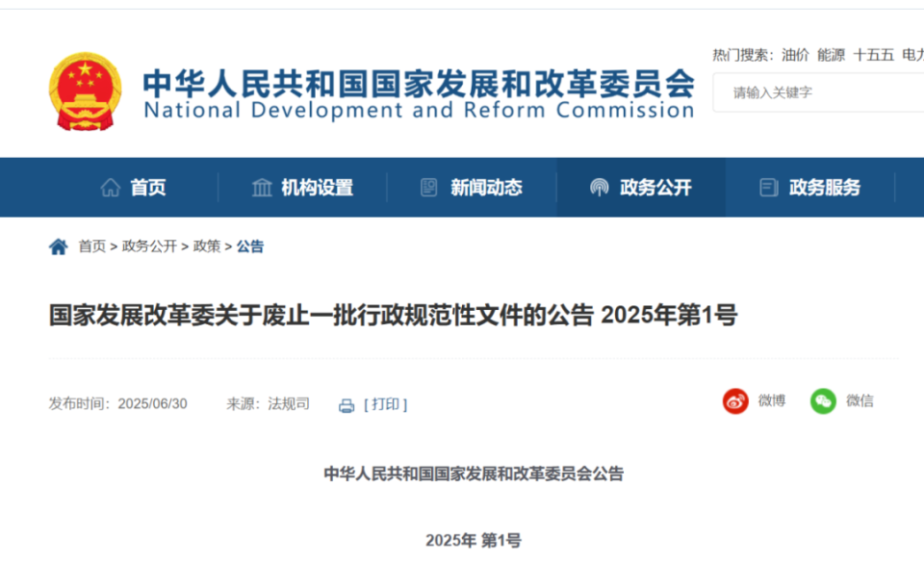Image resolution: width=924 pixels, height=565 pixels.
Task: Click the source text 法规司
Action: point(289,404)
